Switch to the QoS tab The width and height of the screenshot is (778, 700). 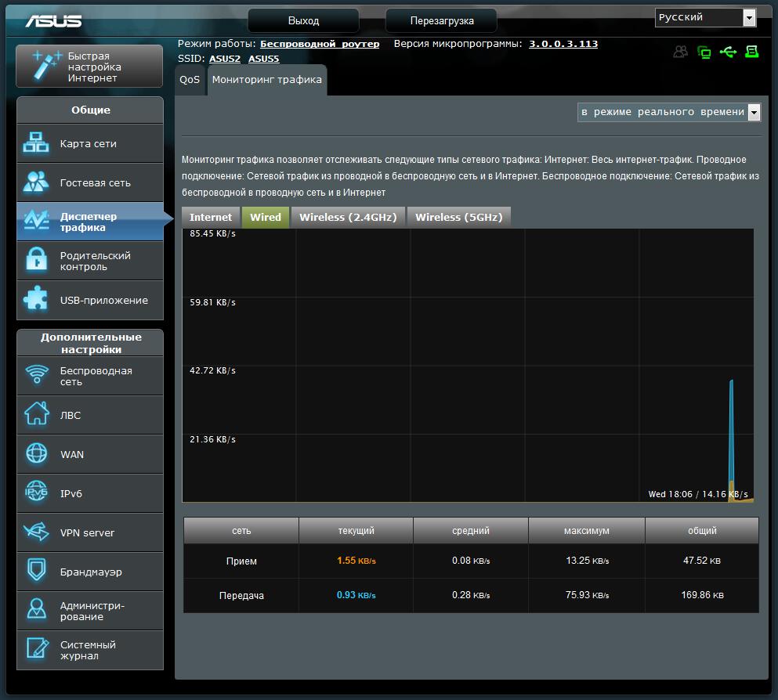[190, 80]
